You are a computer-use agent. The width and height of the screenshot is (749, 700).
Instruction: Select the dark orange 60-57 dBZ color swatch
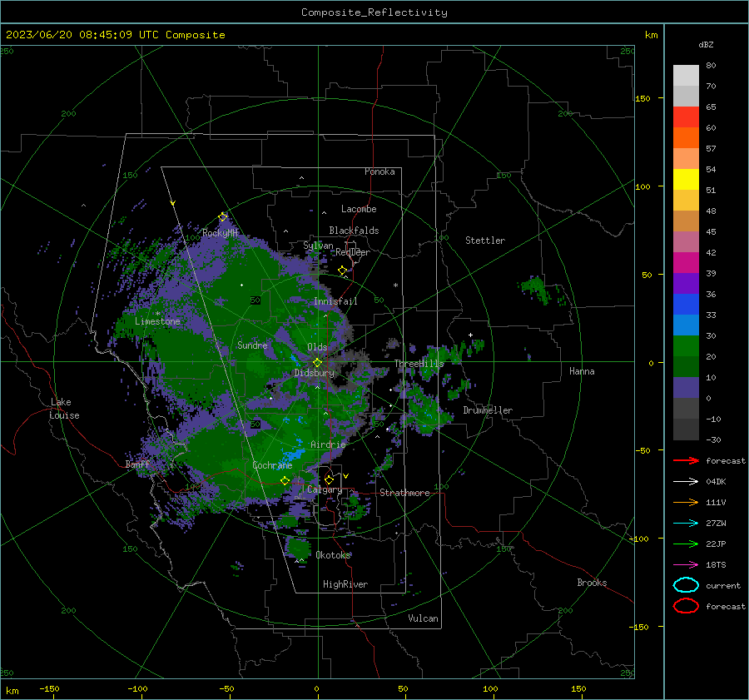[686, 138]
